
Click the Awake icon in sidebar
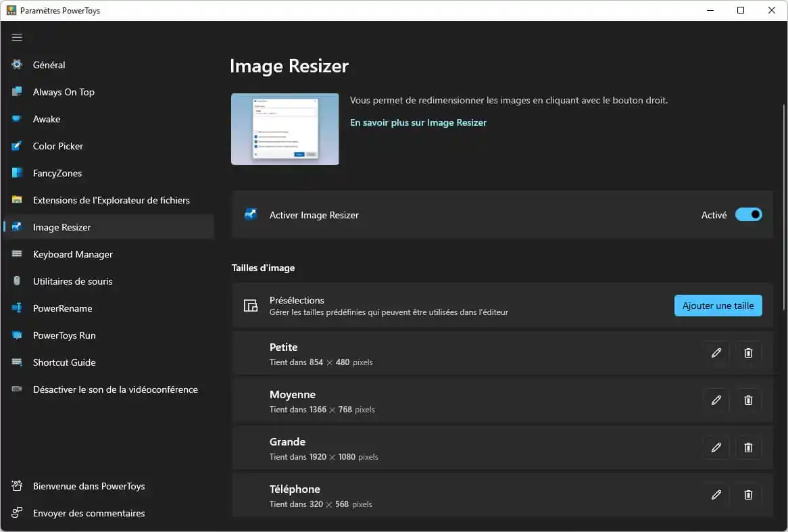[17, 119]
